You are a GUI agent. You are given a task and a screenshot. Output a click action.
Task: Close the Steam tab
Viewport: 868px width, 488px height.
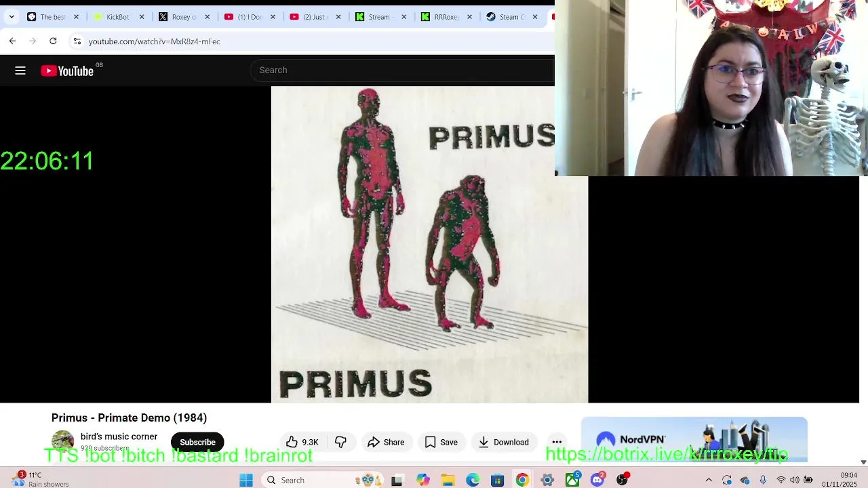pos(535,17)
